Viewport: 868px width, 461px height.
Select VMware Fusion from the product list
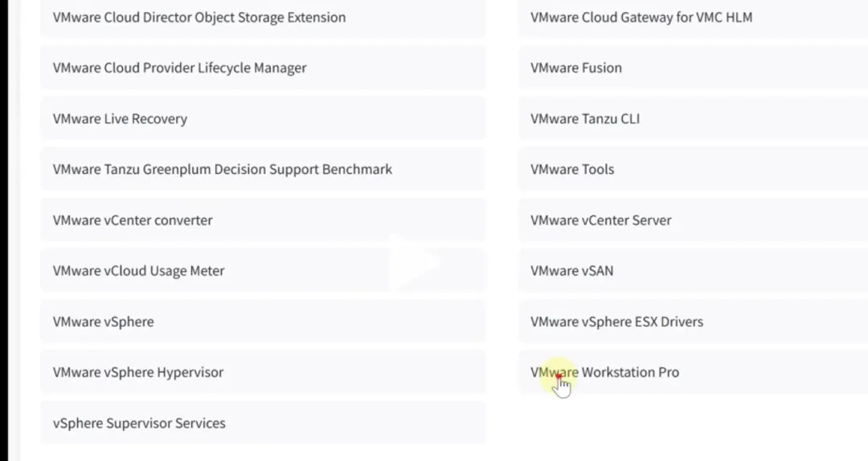(576, 68)
